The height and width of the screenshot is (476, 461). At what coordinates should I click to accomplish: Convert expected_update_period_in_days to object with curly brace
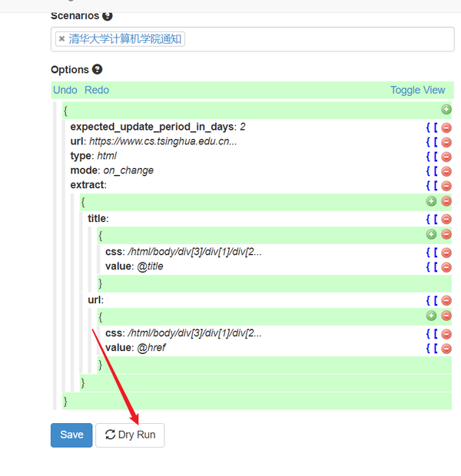click(428, 127)
